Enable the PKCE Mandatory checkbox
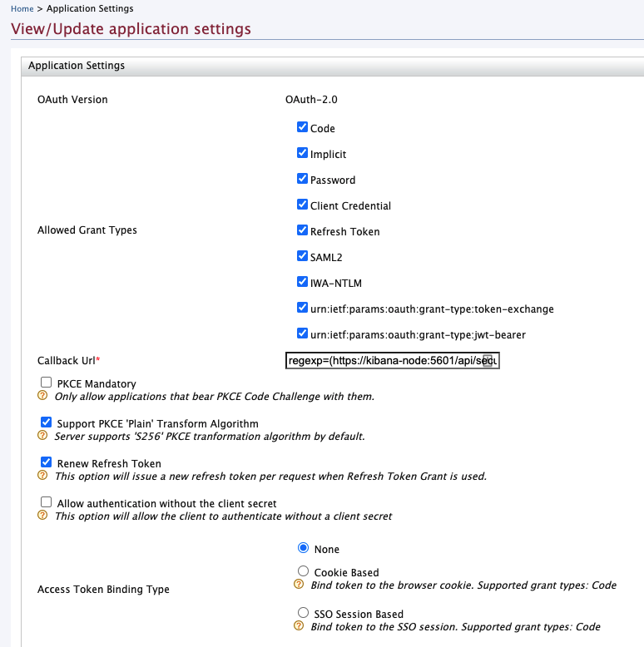 (47, 383)
